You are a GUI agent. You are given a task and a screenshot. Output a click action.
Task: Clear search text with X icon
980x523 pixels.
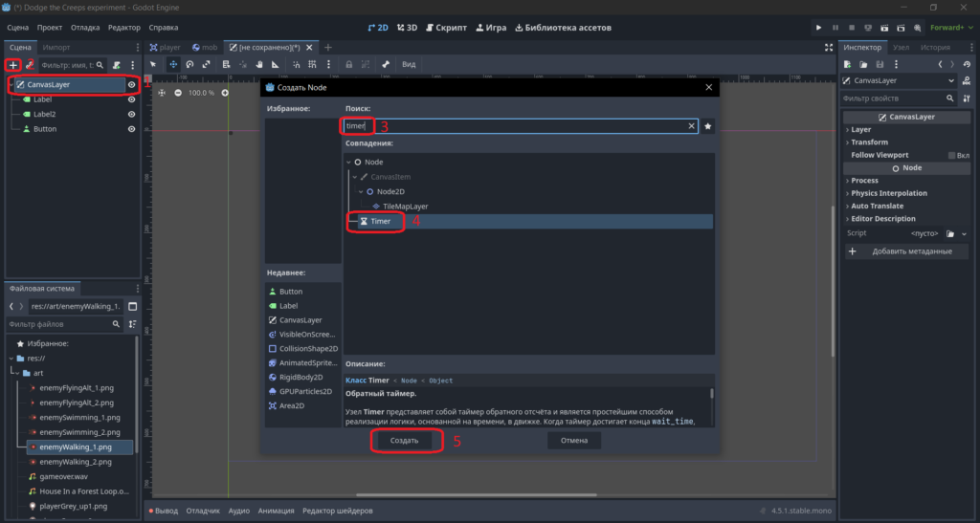[x=691, y=126]
